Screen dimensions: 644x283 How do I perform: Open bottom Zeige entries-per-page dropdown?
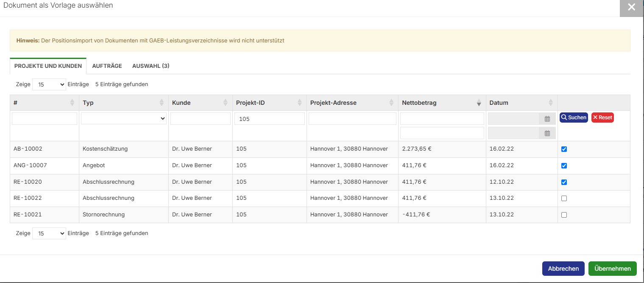49,233
